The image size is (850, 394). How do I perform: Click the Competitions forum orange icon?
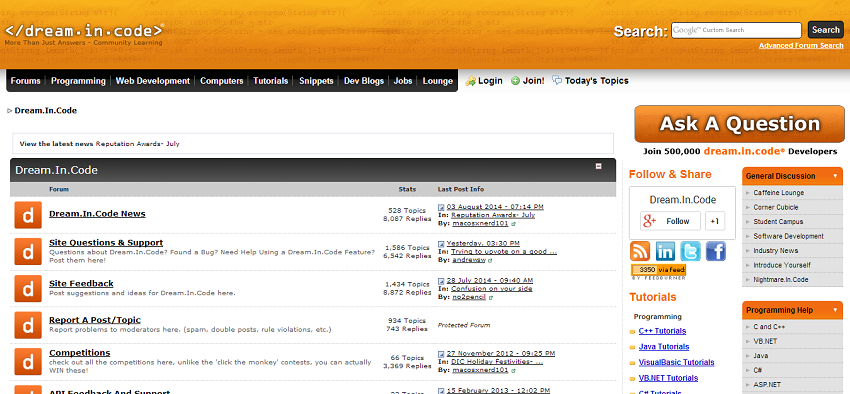coord(28,361)
